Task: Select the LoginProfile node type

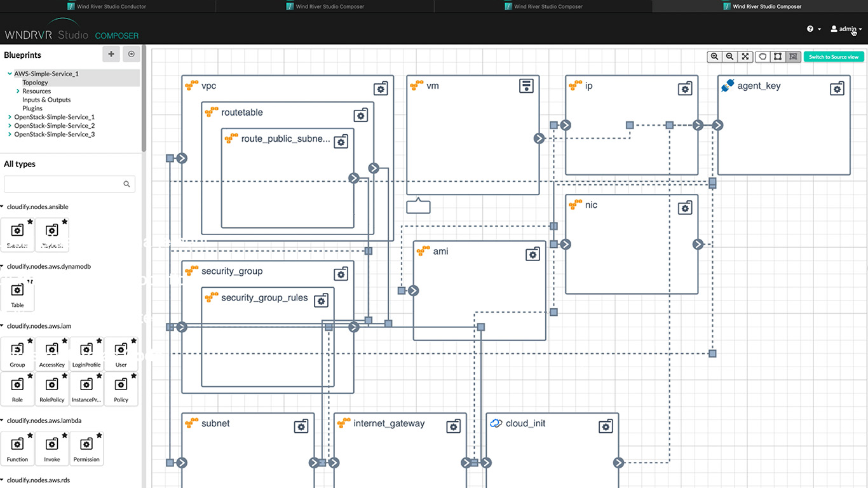Action: coord(86,354)
